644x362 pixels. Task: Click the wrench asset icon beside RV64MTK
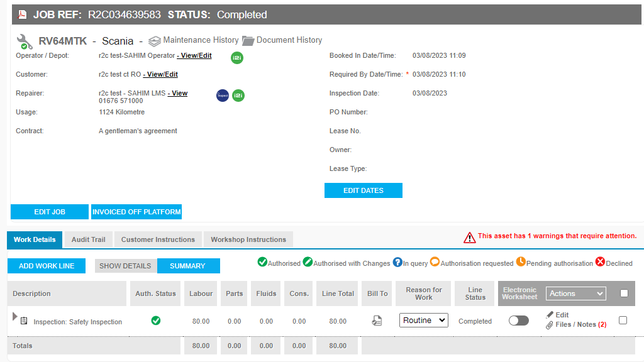pyautogui.click(x=25, y=41)
